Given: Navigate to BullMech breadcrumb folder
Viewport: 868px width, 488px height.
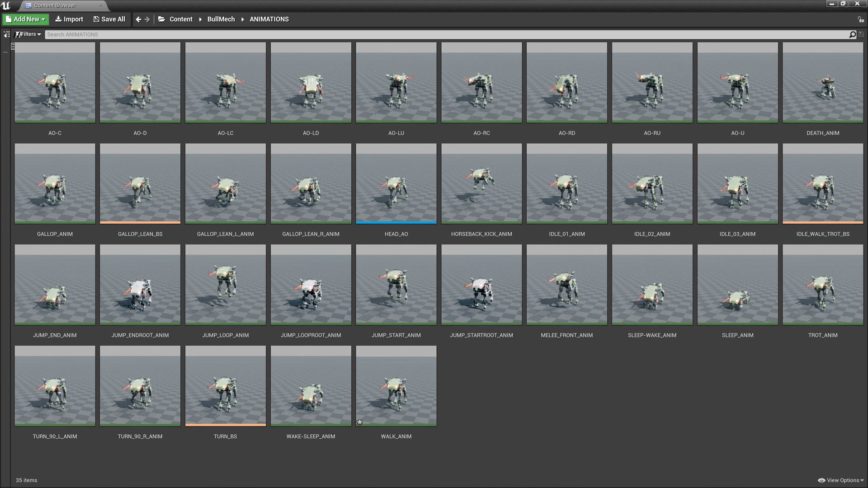Looking at the screenshot, I should coord(221,19).
